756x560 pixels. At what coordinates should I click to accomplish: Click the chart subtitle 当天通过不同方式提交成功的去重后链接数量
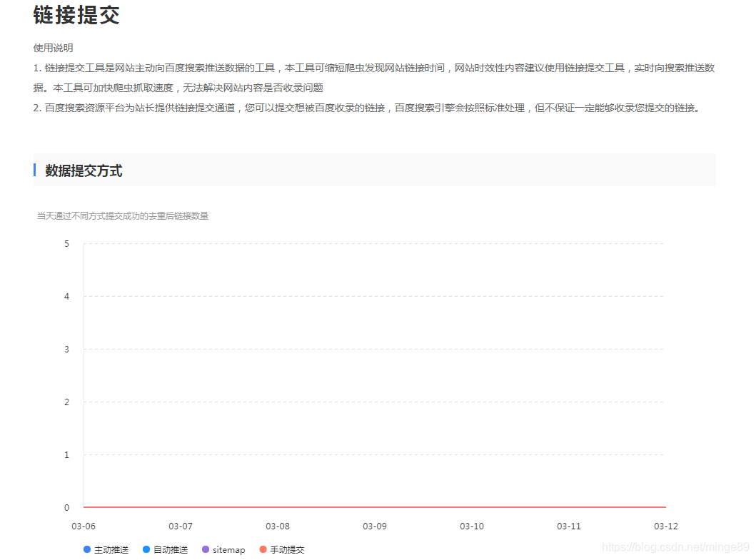tap(123, 216)
